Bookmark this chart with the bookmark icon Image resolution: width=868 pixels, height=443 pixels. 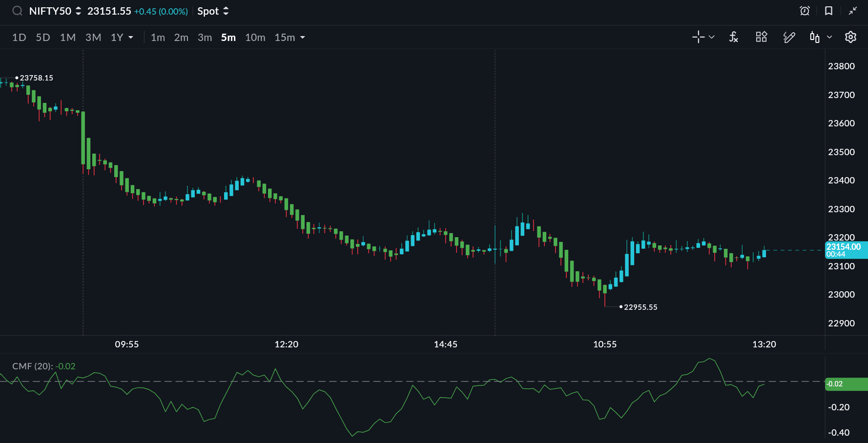(x=828, y=11)
